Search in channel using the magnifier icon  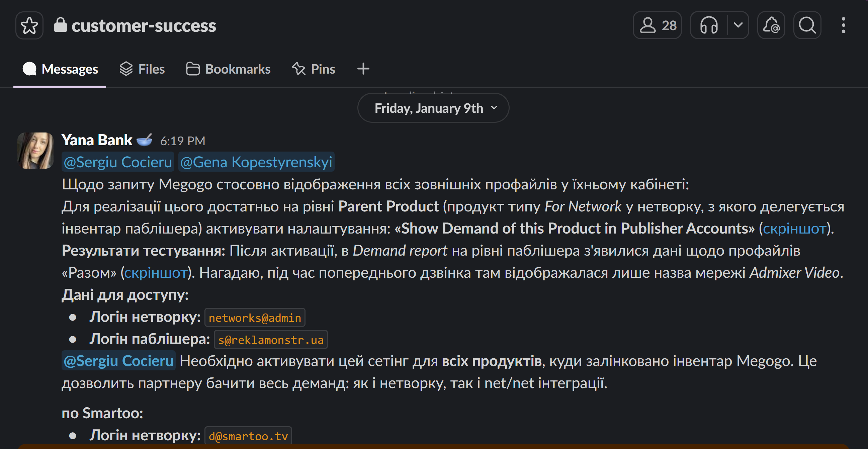pos(807,26)
